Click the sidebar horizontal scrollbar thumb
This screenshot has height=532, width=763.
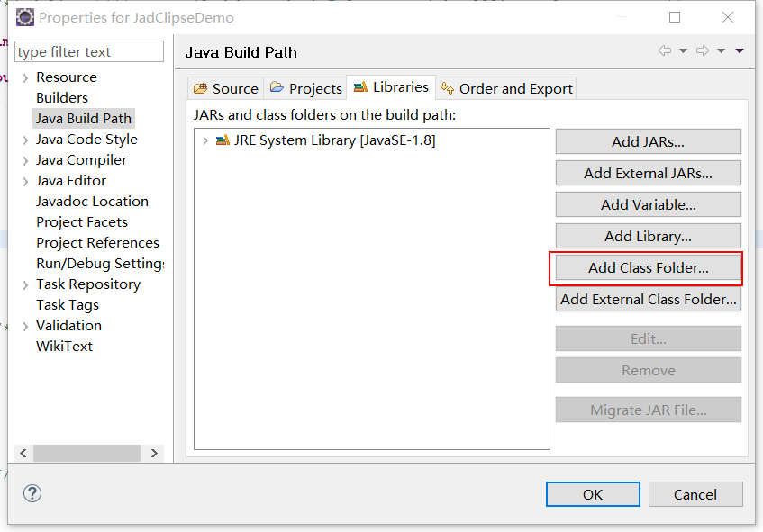click(x=86, y=453)
